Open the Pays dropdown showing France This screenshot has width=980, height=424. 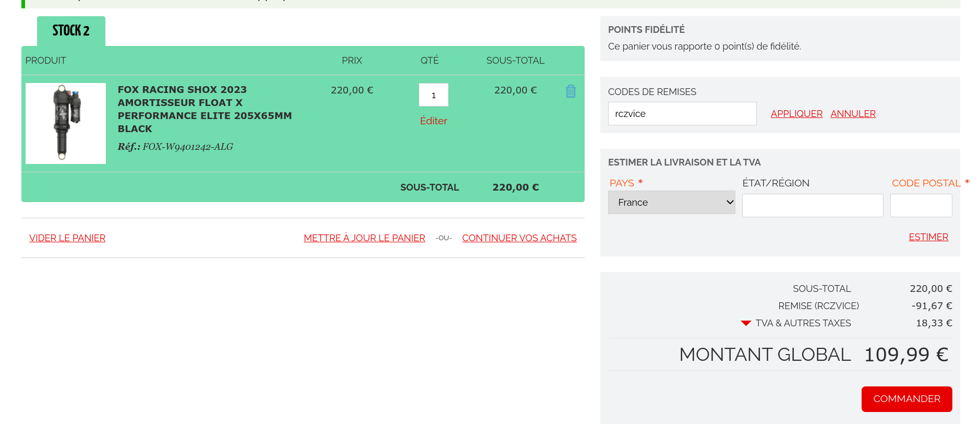coord(671,202)
